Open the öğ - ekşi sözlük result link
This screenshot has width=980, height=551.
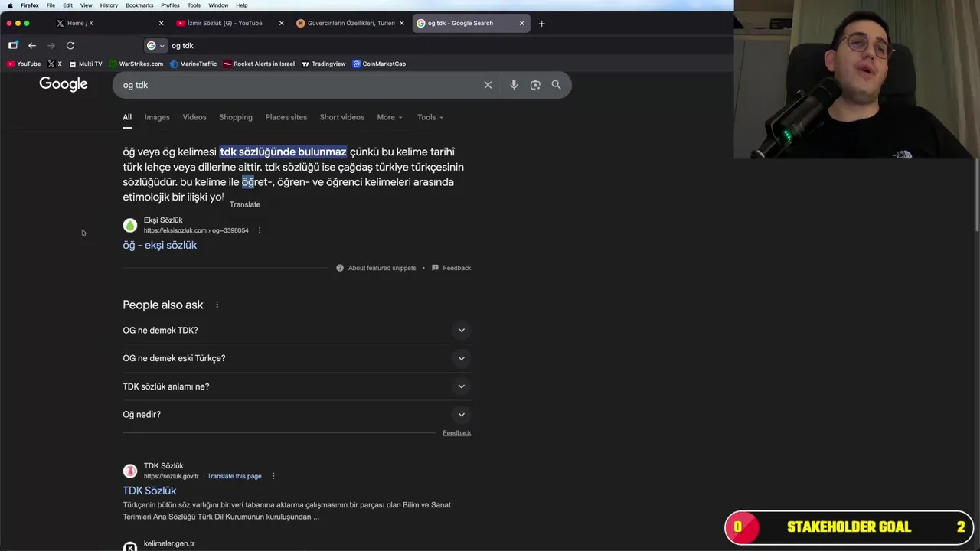click(160, 245)
